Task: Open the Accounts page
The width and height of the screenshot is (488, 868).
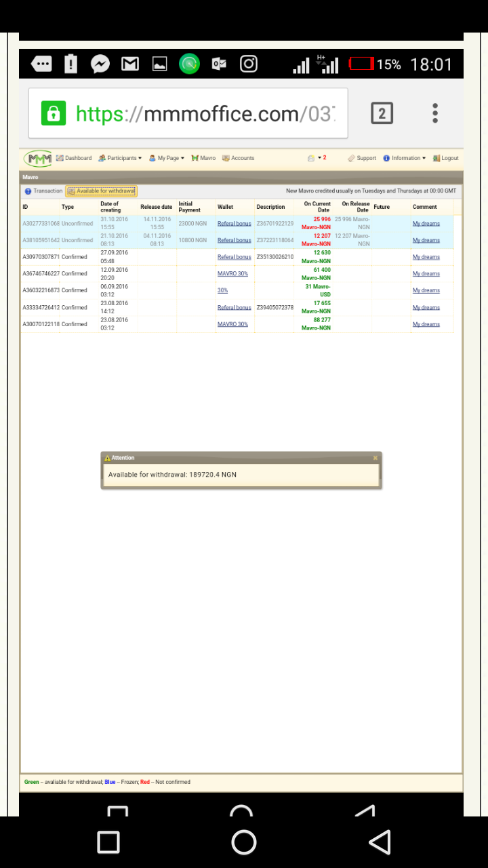Action: click(238, 158)
